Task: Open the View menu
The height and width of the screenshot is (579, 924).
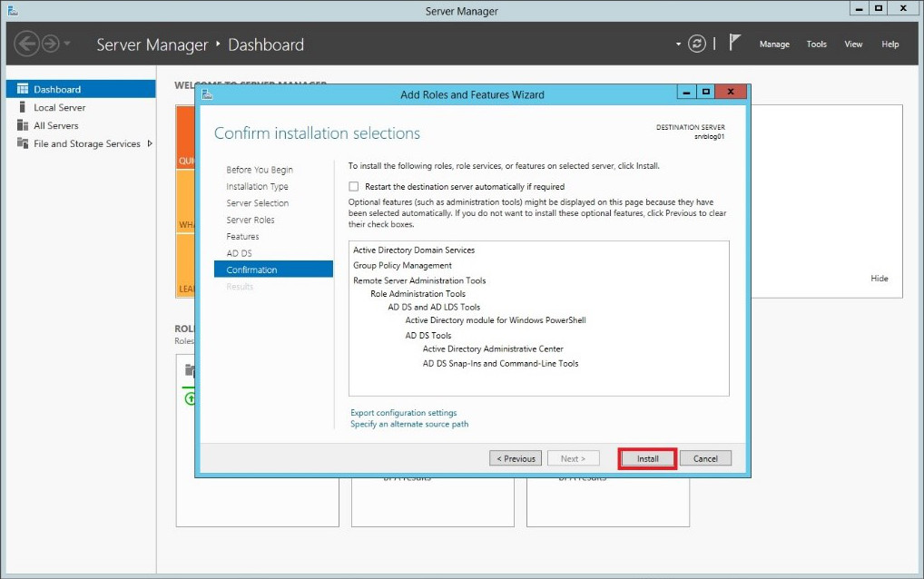Action: pyautogui.click(x=853, y=44)
